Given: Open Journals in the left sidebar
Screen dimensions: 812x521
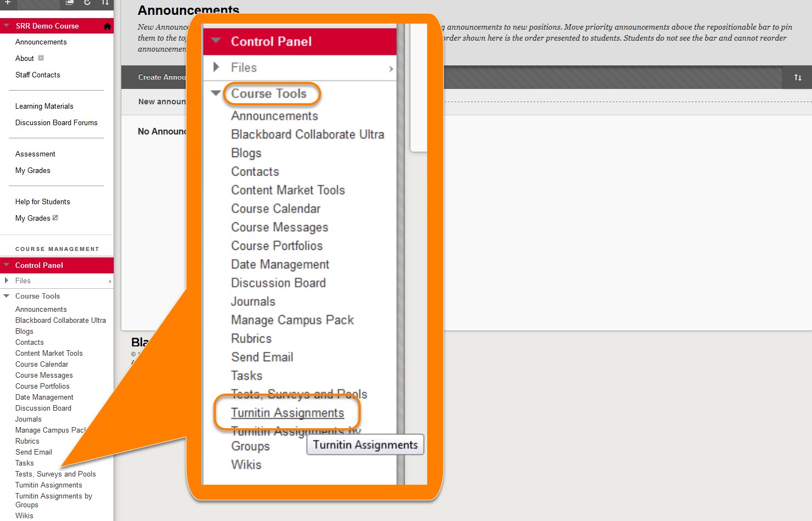Looking at the screenshot, I should 29,419.
